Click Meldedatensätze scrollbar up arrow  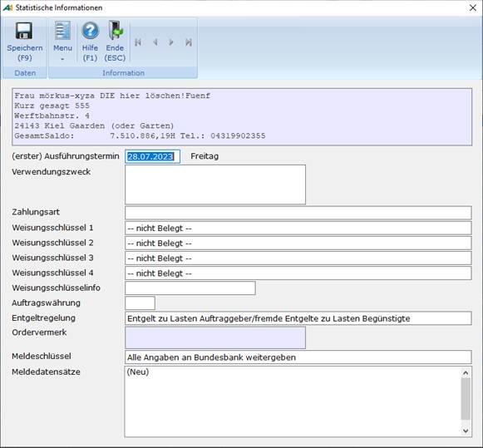(466, 373)
